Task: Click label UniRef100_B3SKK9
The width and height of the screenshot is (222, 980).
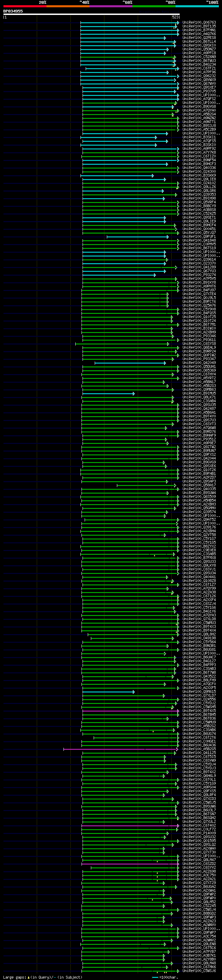Action: (199, 175)
